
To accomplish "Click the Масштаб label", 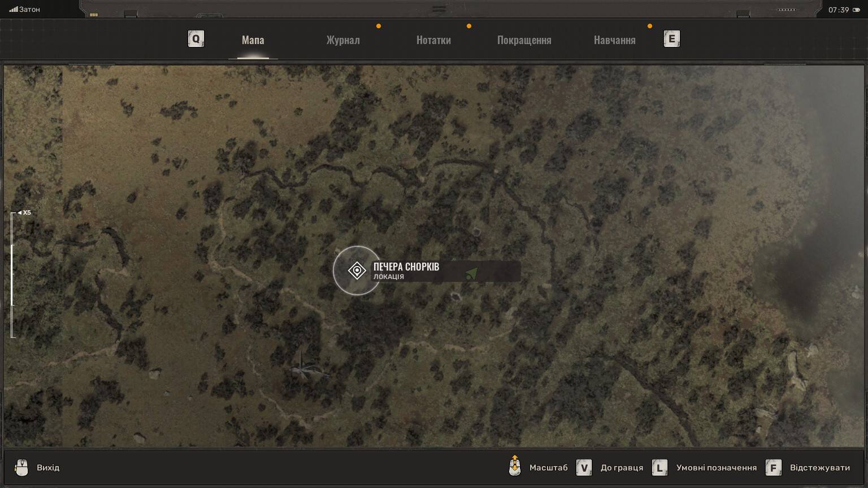I will pyautogui.click(x=548, y=468).
